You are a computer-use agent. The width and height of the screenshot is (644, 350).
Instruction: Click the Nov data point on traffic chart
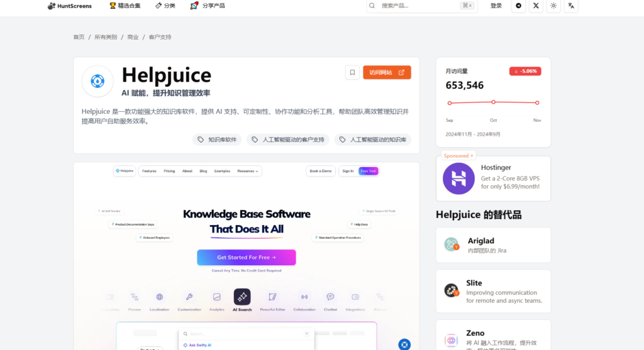pyautogui.click(x=537, y=102)
